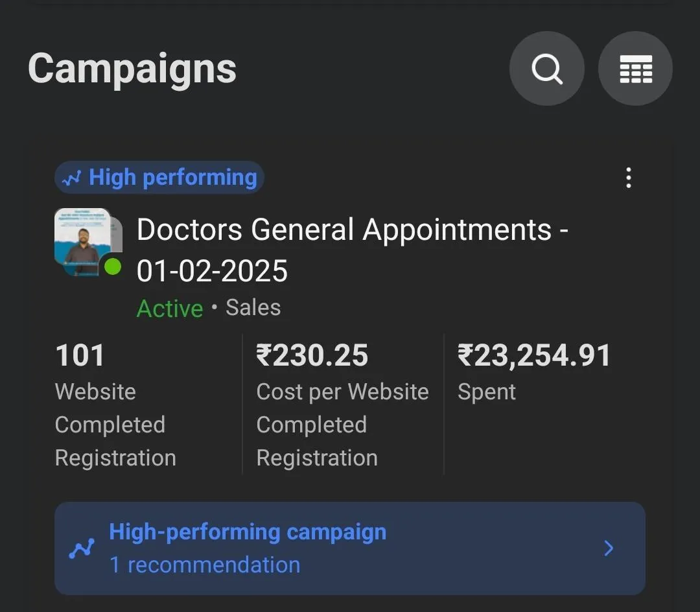Expand the recommendation chevron arrow
Image resolution: width=700 pixels, height=612 pixels.
[609, 548]
